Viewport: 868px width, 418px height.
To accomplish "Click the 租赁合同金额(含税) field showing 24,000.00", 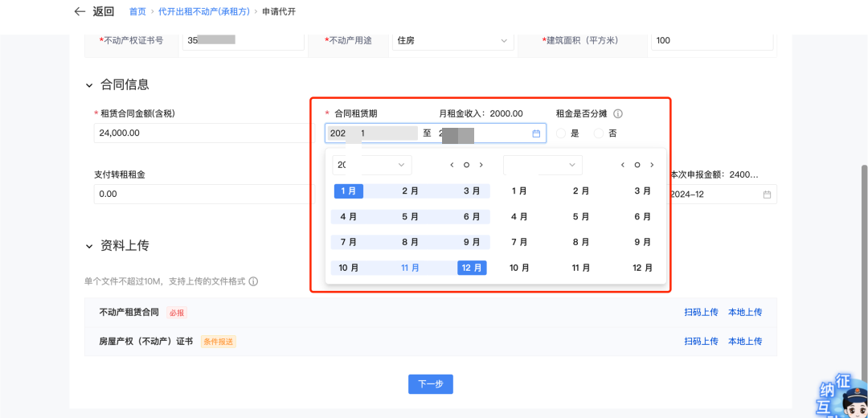I will coord(204,133).
